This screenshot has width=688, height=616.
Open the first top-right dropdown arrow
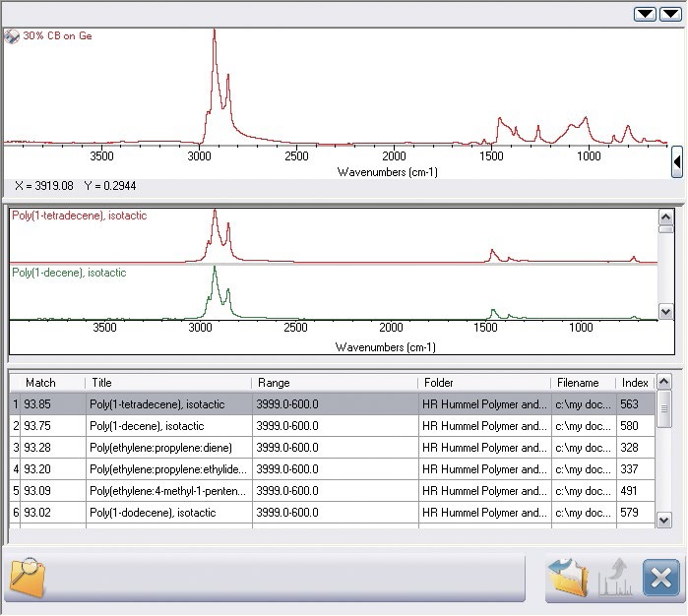(x=645, y=14)
